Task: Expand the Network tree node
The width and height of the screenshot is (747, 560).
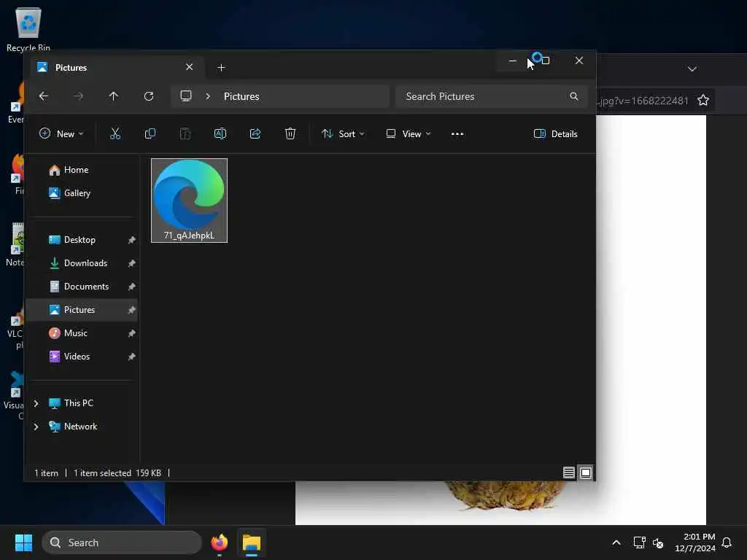Action: point(36,427)
